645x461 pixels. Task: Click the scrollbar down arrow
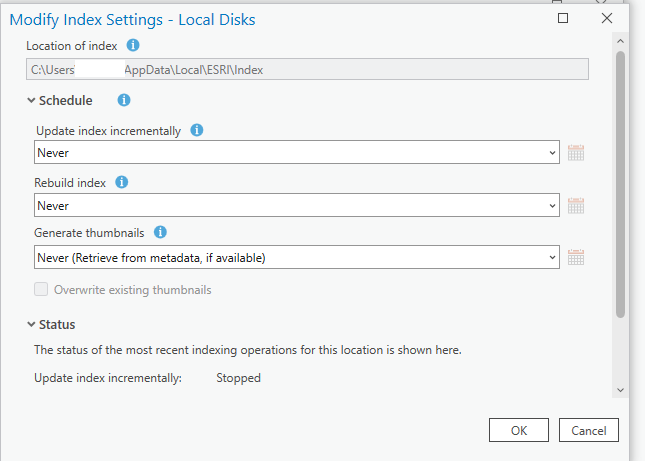tap(620, 390)
